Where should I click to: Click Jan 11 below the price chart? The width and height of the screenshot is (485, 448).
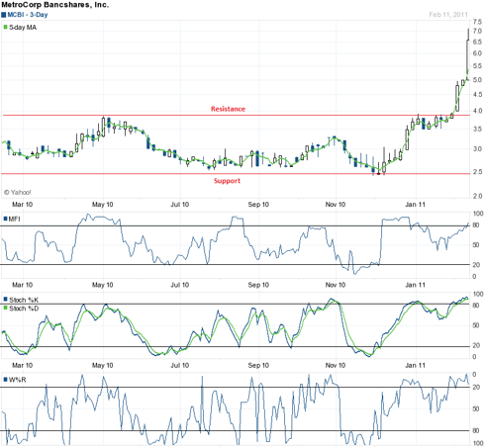[x=415, y=205]
